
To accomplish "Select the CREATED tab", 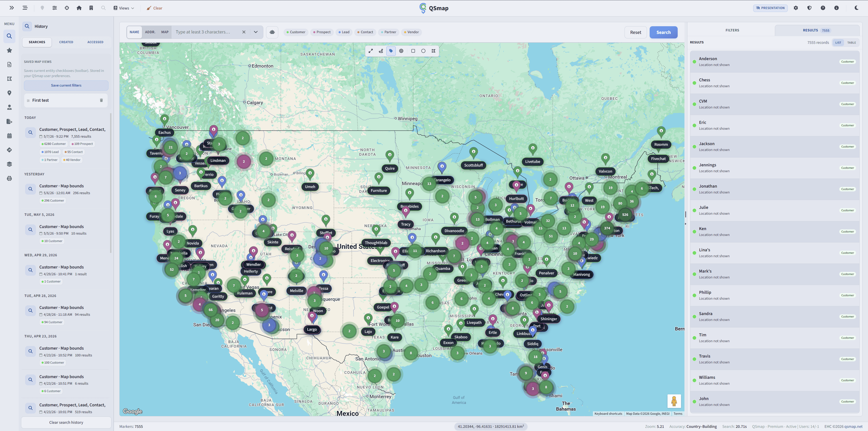I will [x=66, y=42].
